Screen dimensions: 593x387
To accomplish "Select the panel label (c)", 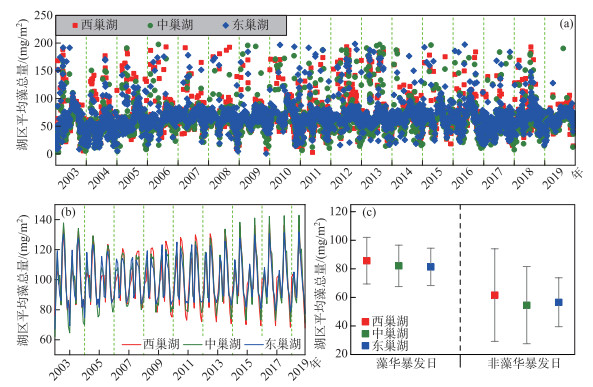I will [369, 212].
